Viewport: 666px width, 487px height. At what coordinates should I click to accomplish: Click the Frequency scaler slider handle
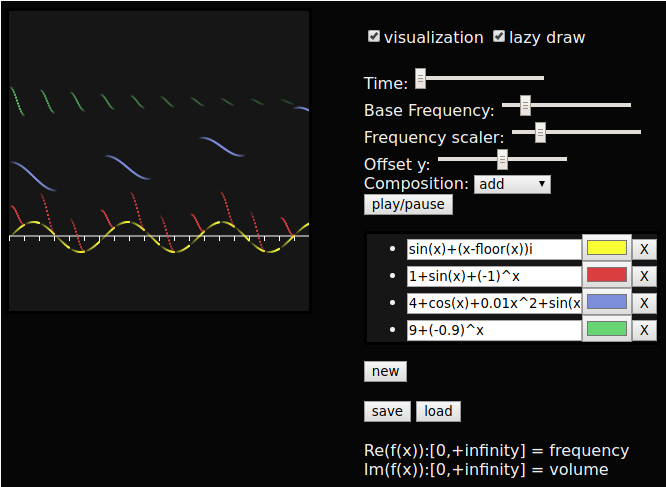(540, 132)
